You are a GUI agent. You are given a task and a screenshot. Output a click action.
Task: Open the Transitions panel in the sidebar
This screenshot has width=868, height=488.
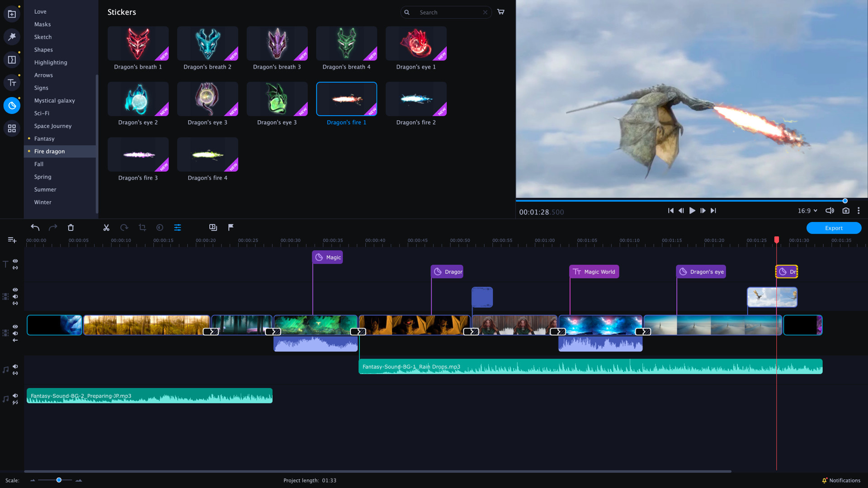pos(11,59)
